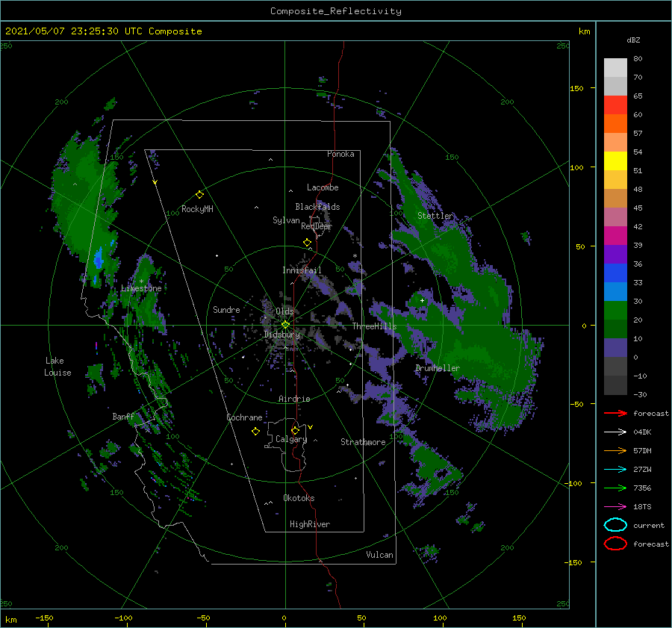Select the Calgary city label
This screenshot has height=628, width=672.
(x=291, y=439)
